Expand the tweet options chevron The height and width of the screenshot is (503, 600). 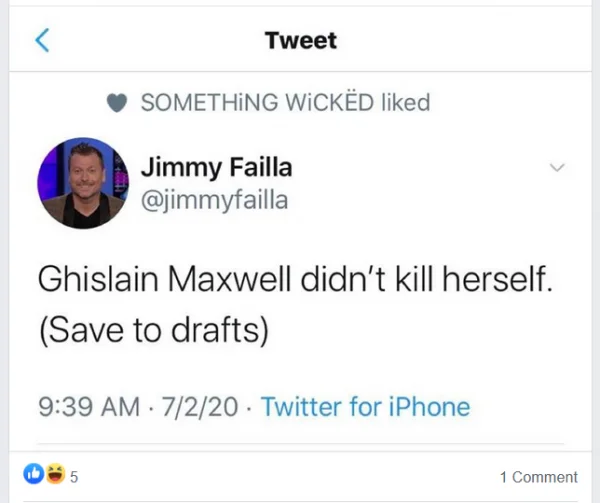coord(557,167)
